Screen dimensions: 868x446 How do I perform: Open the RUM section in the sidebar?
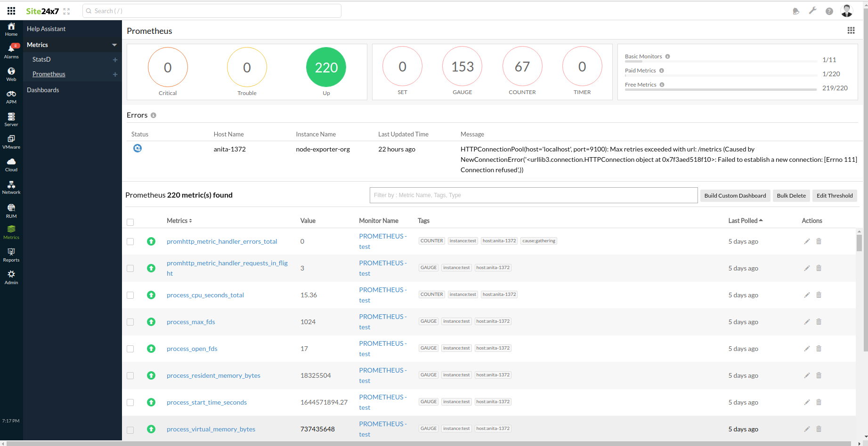11,210
